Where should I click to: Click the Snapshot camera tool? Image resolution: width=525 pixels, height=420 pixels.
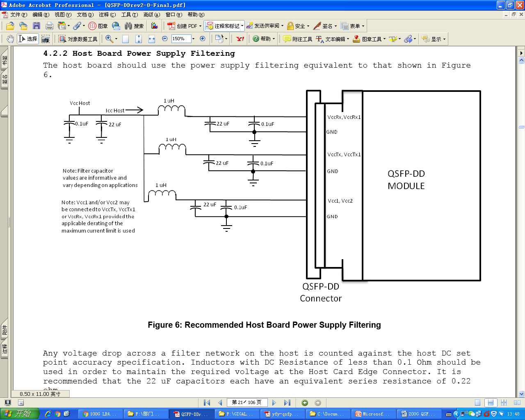[x=46, y=39]
